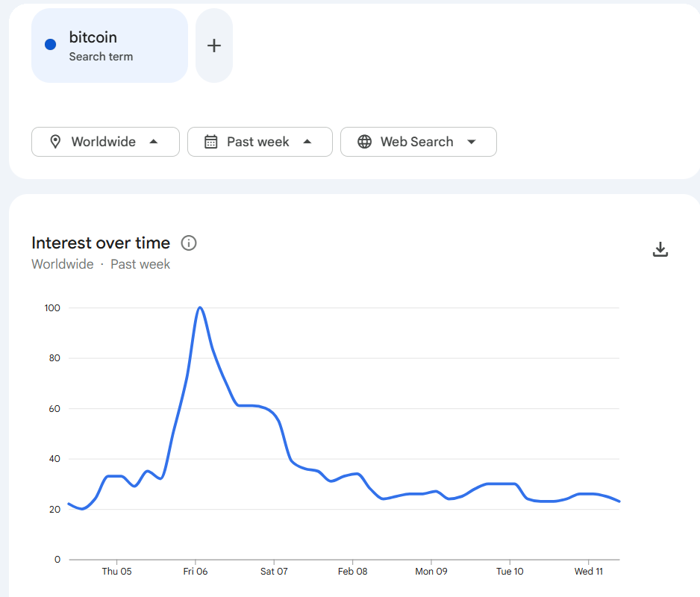The width and height of the screenshot is (700, 597).
Task: Click the Search term label on the chip
Action: click(101, 56)
